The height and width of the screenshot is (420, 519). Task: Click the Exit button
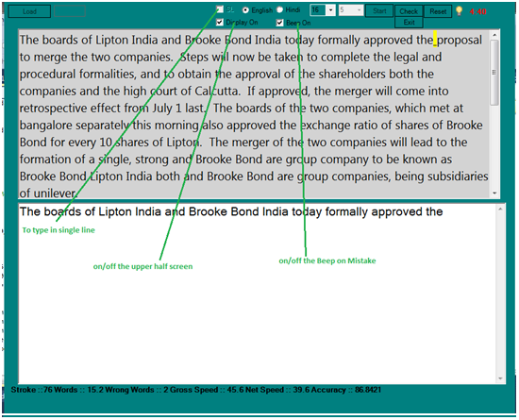tap(409, 23)
